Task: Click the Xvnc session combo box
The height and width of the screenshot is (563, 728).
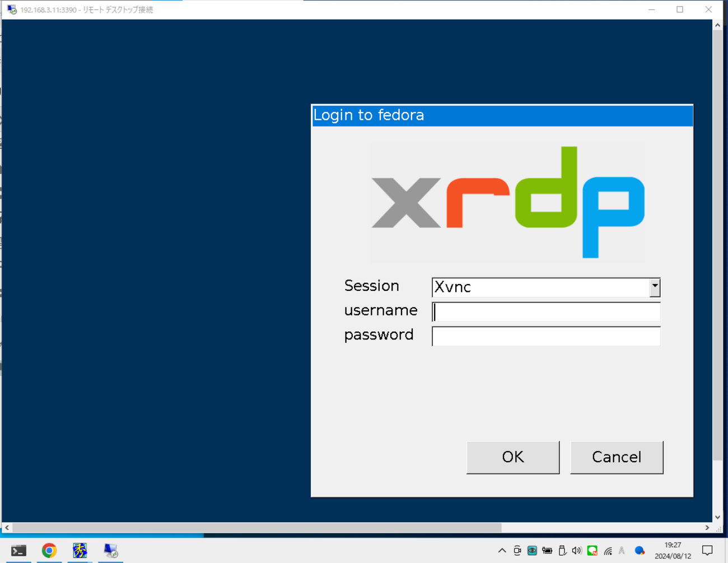Action: click(x=546, y=287)
